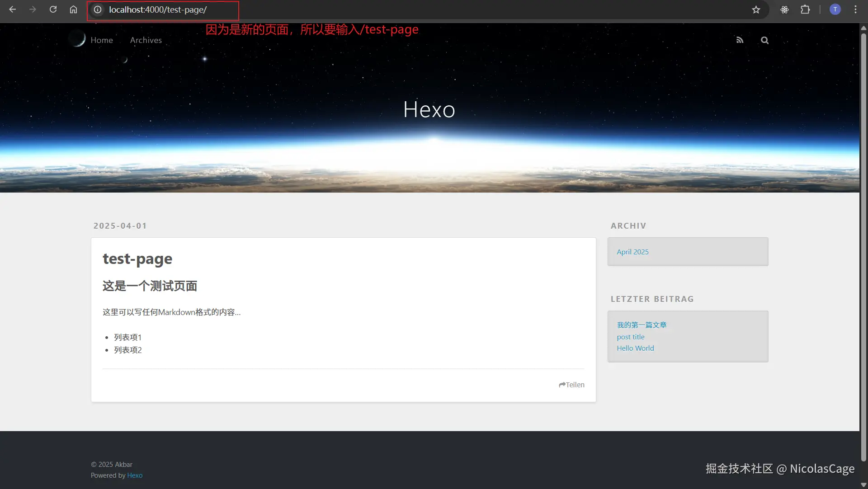The width and height of the screenshot is (868, 489).
Task: Open April 2025 archive link
Action: click(632, 252)
